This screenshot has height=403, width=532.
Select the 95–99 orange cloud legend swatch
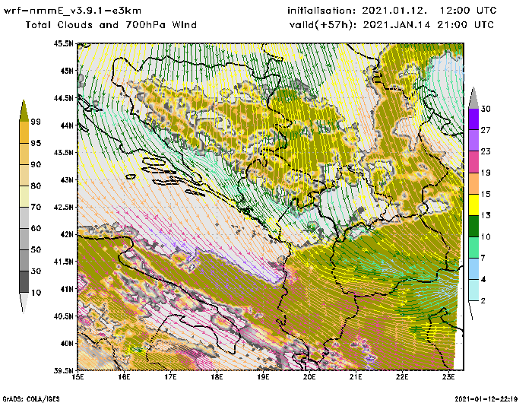pos(24,132)
